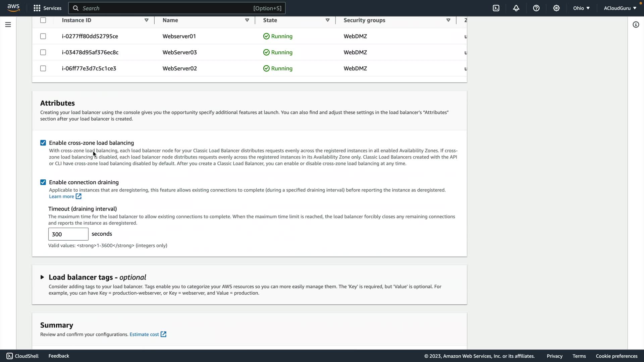
Task: Open the ACloudGuru account dropdown
Action: [620, 8]
